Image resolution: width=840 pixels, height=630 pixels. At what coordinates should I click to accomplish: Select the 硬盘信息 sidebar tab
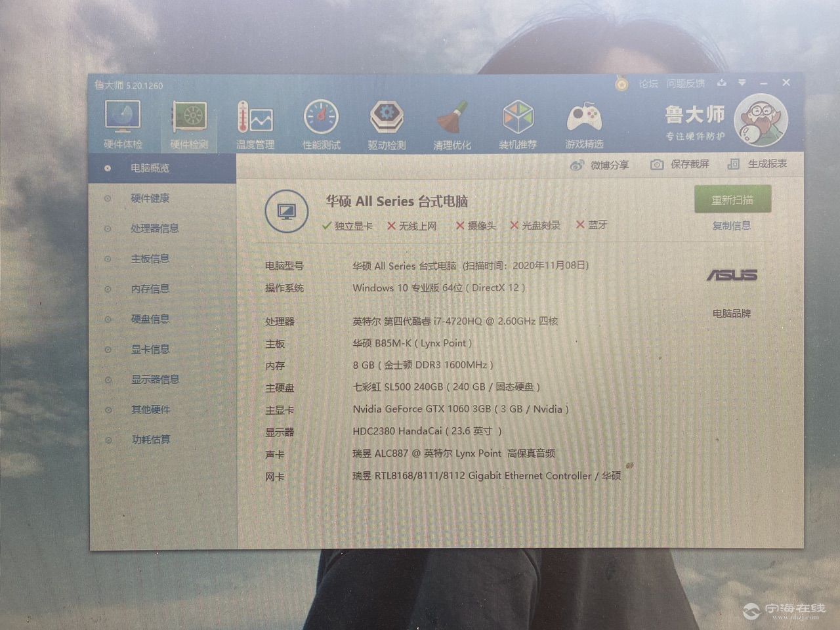162,319
